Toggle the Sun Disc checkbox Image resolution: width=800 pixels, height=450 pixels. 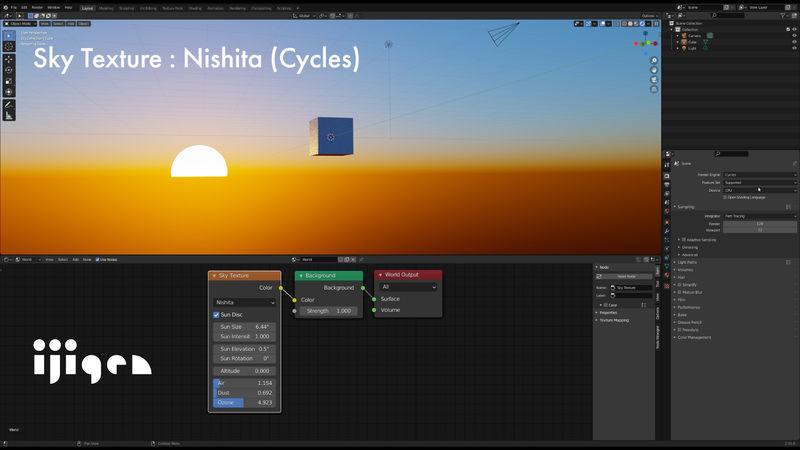click(216, 315)
